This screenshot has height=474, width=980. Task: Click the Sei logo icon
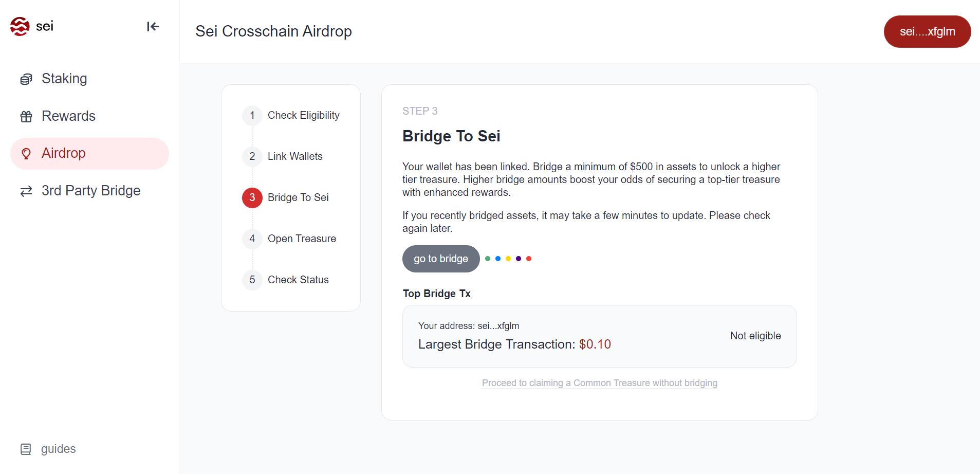coord(20,26)
